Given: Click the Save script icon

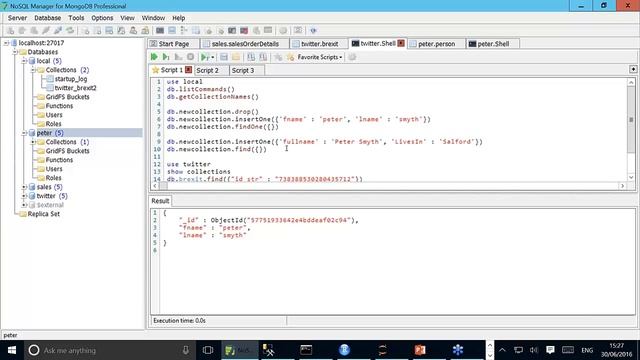Looking at the screenshot, I should tap(224, 57).
